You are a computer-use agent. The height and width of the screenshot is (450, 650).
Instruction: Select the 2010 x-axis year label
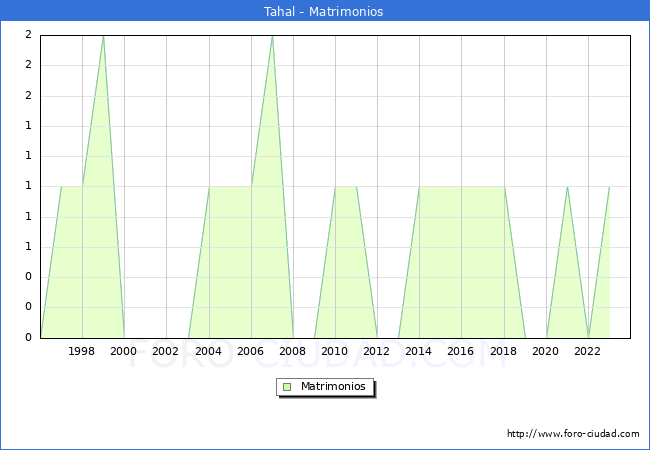334,351
